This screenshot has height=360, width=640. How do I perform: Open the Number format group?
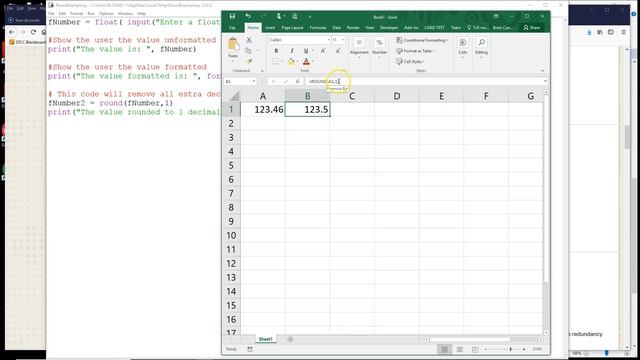(379, 48)
